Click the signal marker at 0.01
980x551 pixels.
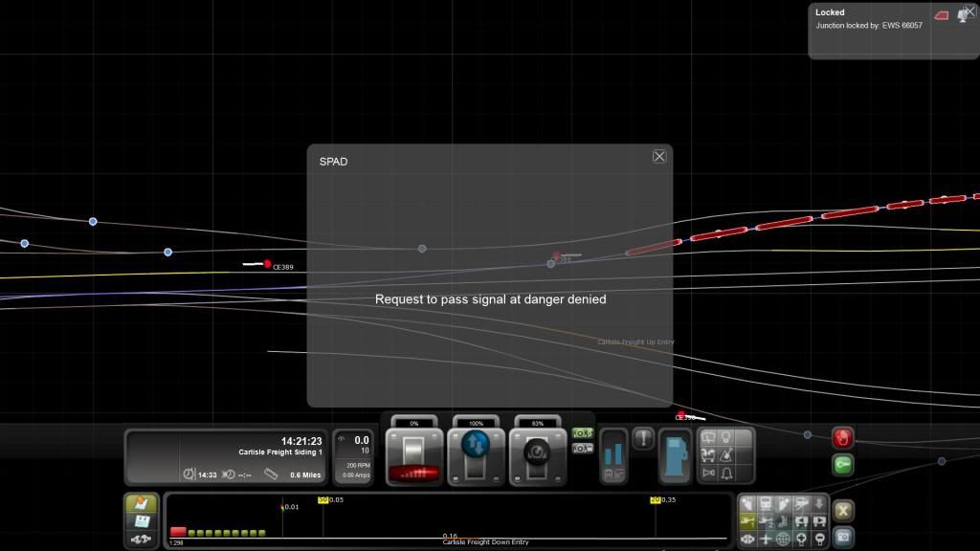pyautogui.click(x=282, y=507)
